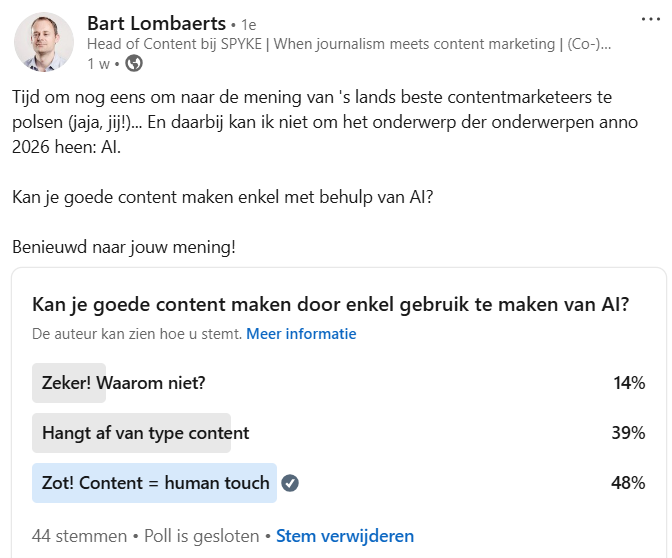672x558 pixels.
Task: Click the "Benieuwd naar jouw mening!" post line
Action: point(124,246)
